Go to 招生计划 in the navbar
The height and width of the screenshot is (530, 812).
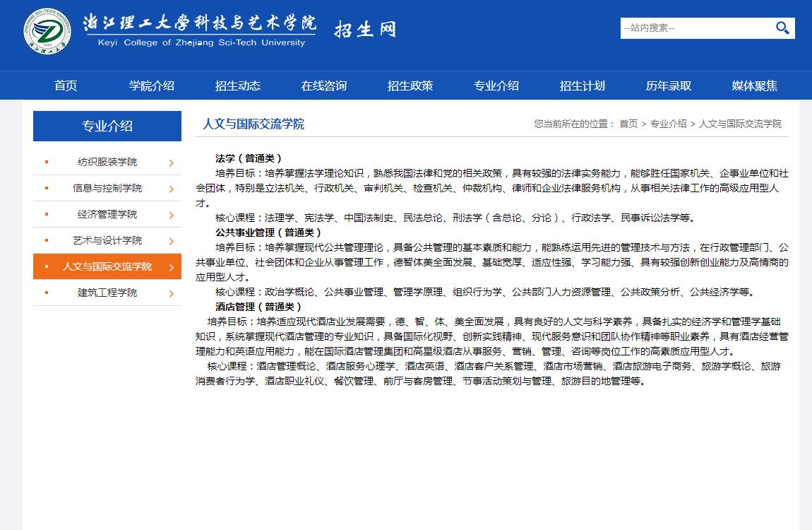(582, 86)
